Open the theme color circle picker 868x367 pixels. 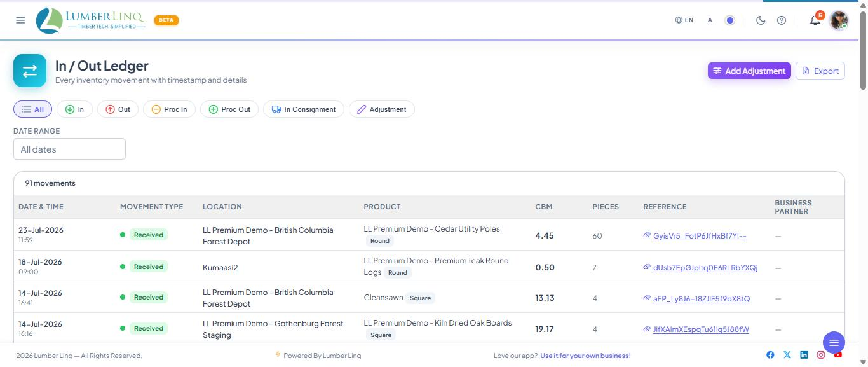730,20
